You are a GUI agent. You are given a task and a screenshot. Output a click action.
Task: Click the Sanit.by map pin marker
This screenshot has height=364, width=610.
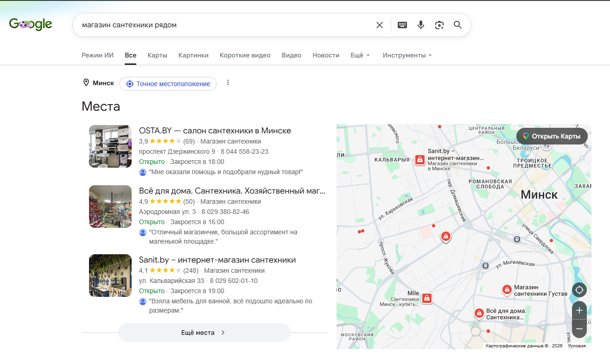tap(420, 160)
